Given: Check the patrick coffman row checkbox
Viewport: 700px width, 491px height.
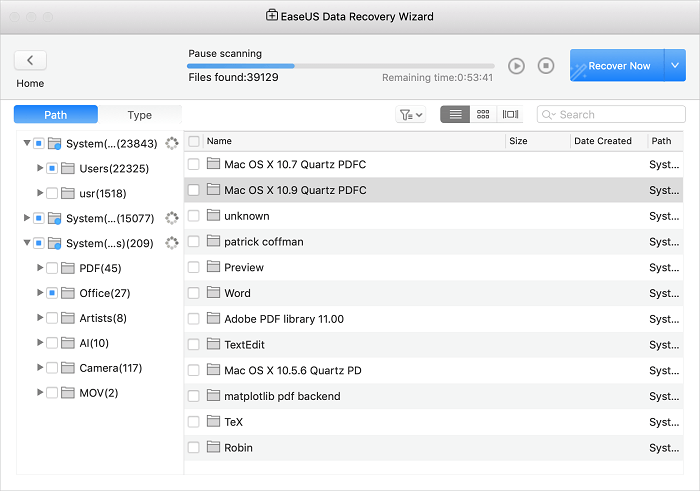Looking at the screenshot, I should point(194,241).
